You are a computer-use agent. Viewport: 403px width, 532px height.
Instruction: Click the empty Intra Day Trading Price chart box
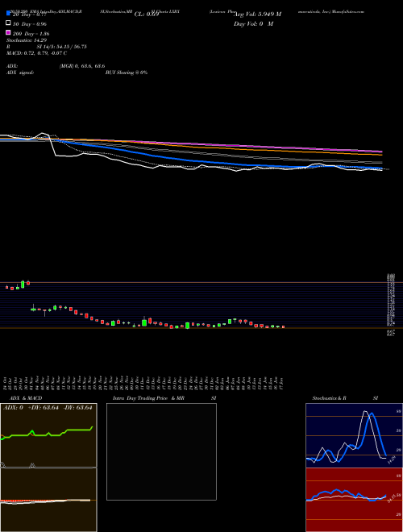[x=161, y=451]
